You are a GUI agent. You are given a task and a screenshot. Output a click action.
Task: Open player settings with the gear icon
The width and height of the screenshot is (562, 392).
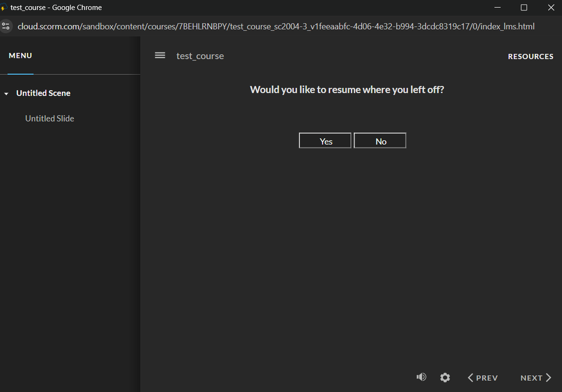point(445,377)
